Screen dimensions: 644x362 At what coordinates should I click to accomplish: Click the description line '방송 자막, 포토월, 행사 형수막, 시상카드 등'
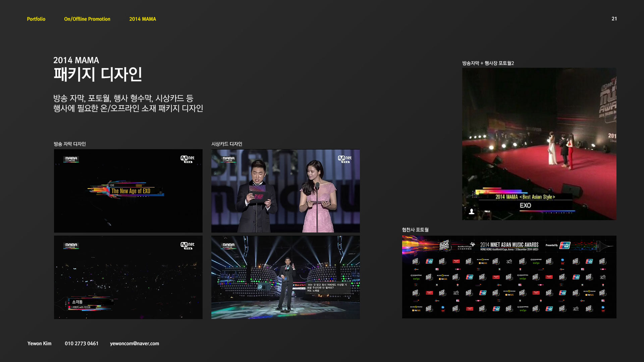tap(123, 98)
